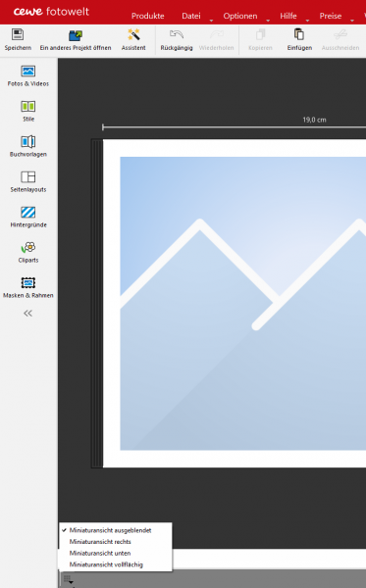The height and width of the screenshot is (588, 366).
Task: Expand the arrow beside the Hilfe menu
Action: [x=307, y=21]
